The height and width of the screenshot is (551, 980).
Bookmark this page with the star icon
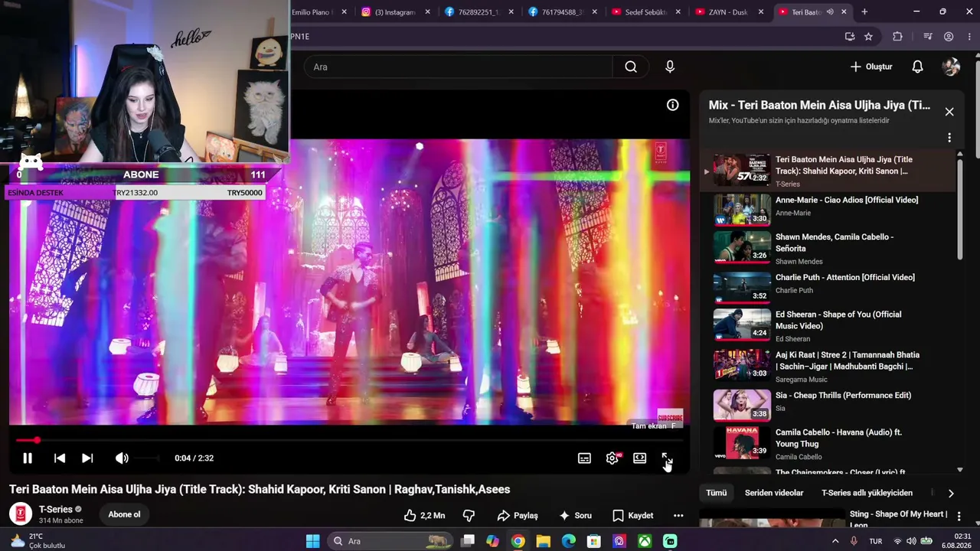tap(868, 37)
